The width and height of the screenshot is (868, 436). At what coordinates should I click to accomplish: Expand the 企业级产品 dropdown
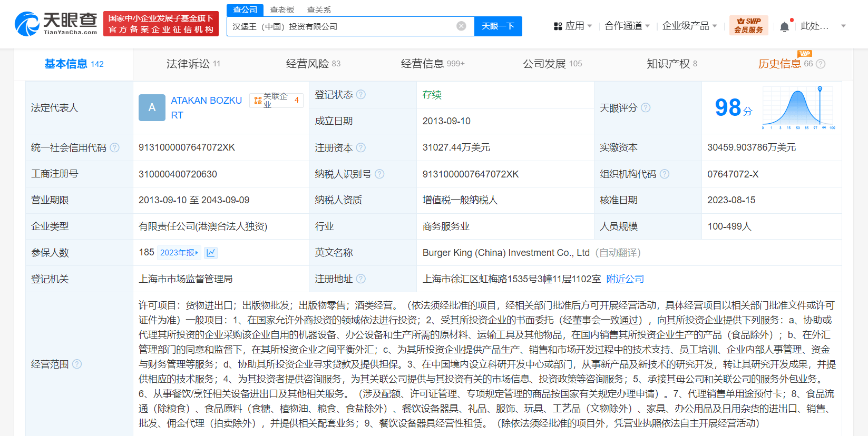pos(689,26)
